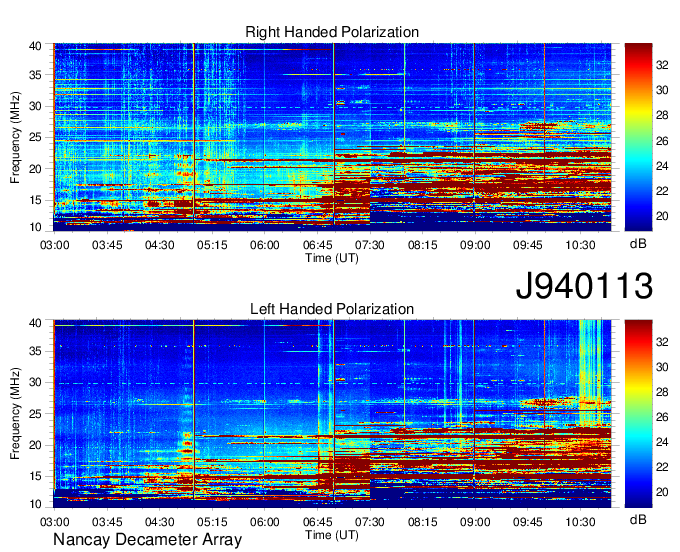
Task: Click the Left Handed Polarization spectrogram image
Action: click(332, 414)
